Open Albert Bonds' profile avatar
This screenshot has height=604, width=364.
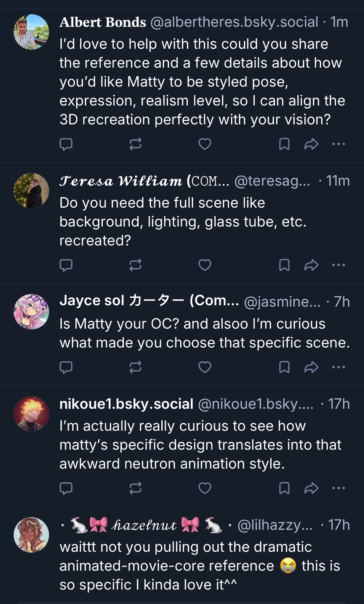pos(31,32)
